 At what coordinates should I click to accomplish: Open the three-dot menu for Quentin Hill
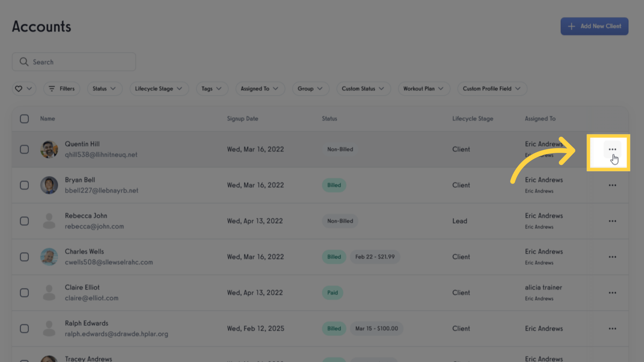pos(612,149)
